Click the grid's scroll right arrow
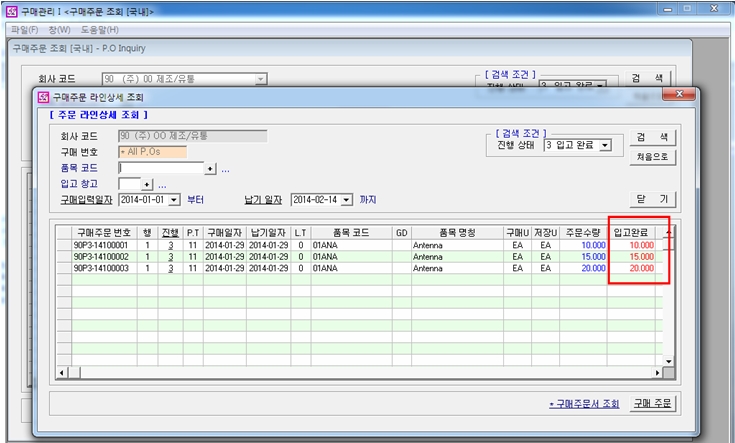Screen dimensions: 735x443 point(657,373)
